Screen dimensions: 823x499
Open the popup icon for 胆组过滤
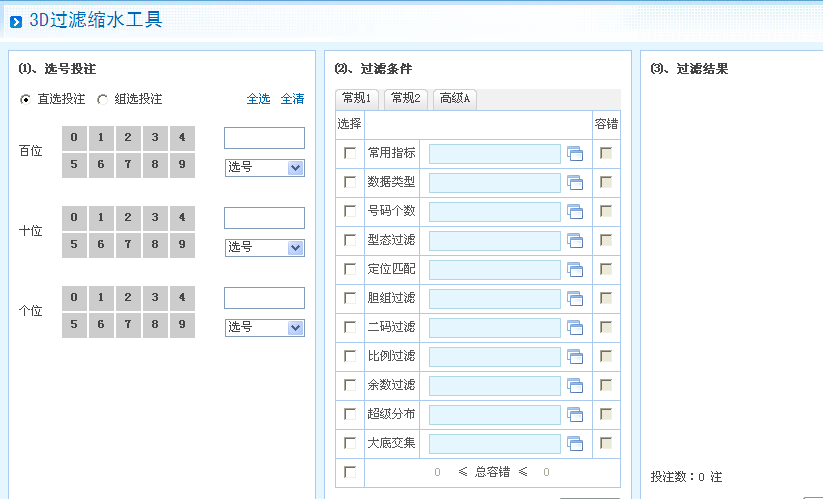pos(575,299)
